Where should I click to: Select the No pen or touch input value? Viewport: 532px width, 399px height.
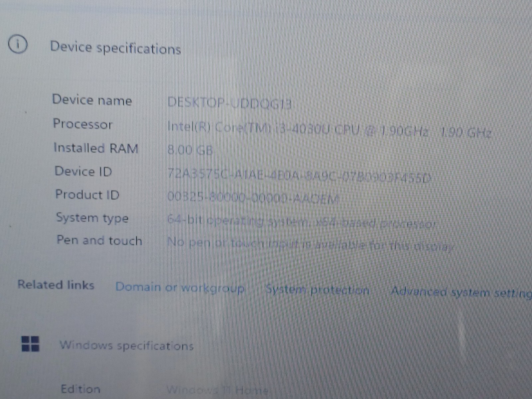(310, 244)
